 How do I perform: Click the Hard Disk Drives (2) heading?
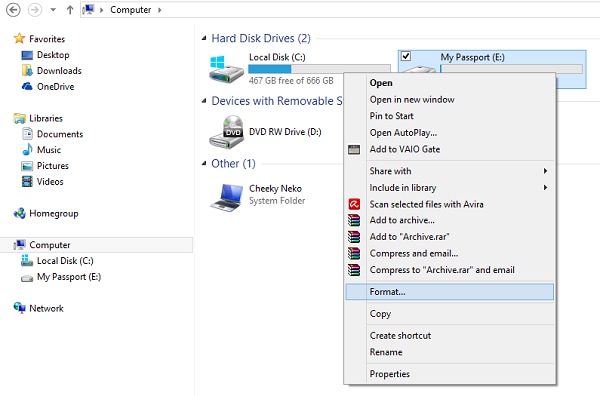tap(261, 38)
